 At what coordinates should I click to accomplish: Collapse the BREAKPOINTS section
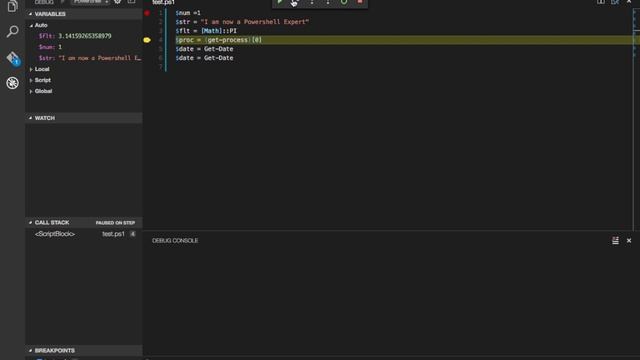click(84, 351)
